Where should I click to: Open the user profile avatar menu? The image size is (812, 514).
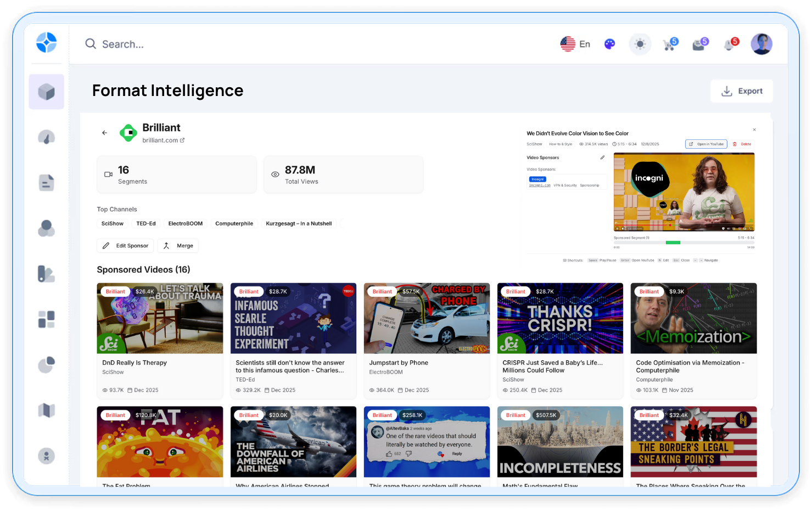pyautogui.click(x=761, y=44)
